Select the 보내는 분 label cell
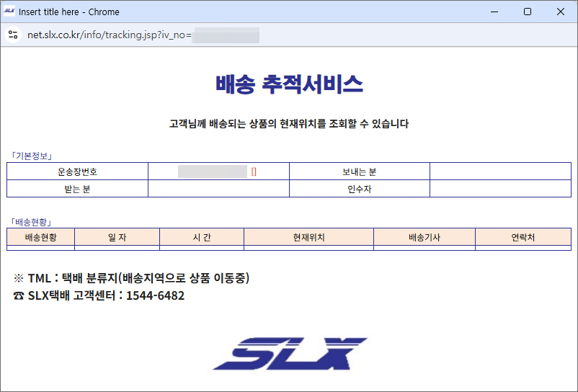Viewport: 578px width, 392px height. 359,171
